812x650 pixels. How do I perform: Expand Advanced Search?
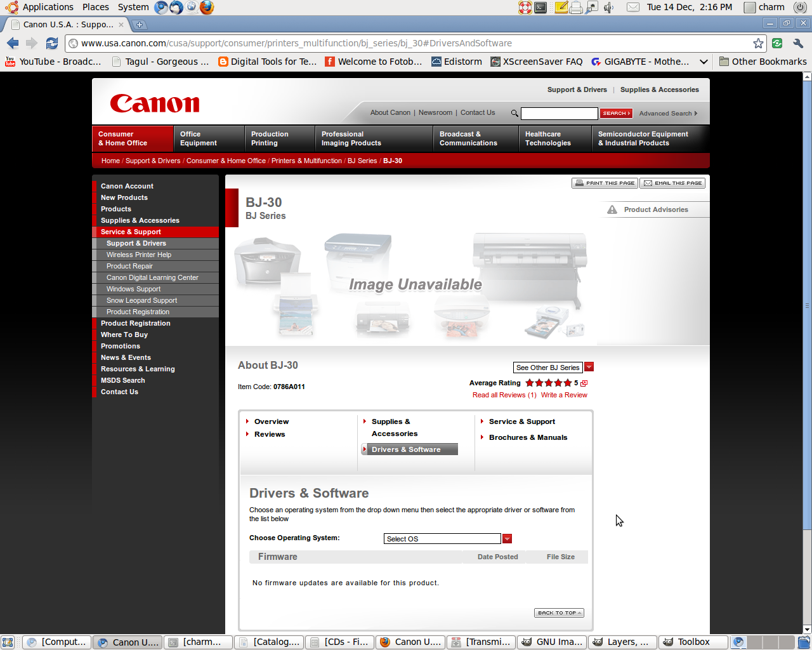click(x=668, y=113)
